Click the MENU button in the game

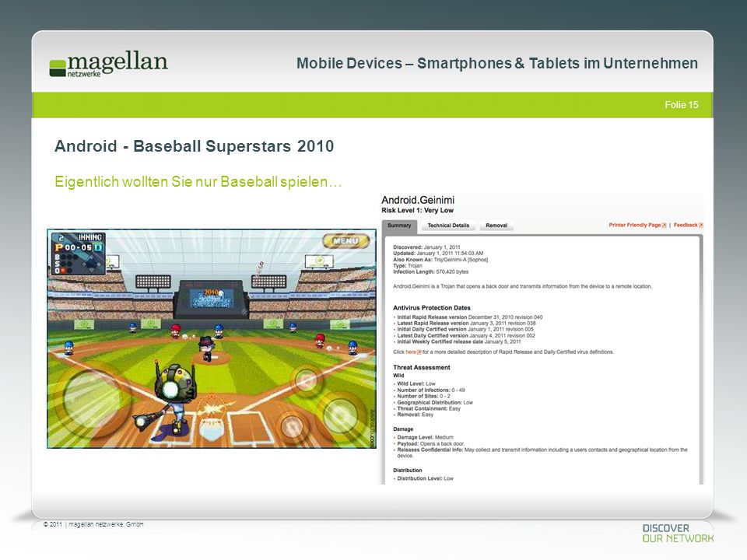(345, 241)
